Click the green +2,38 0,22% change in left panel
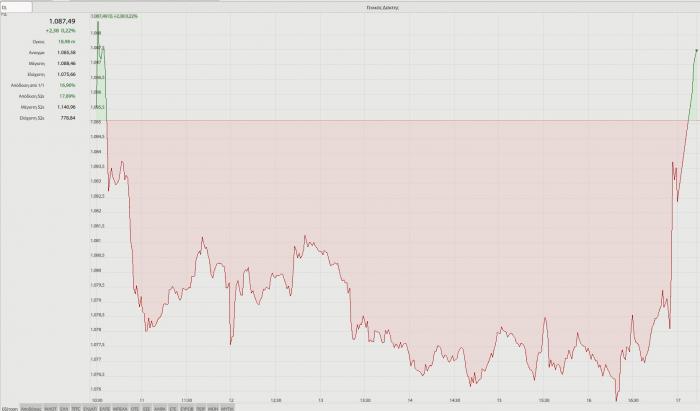Viewport: 700px width, 411px height. 62,31
